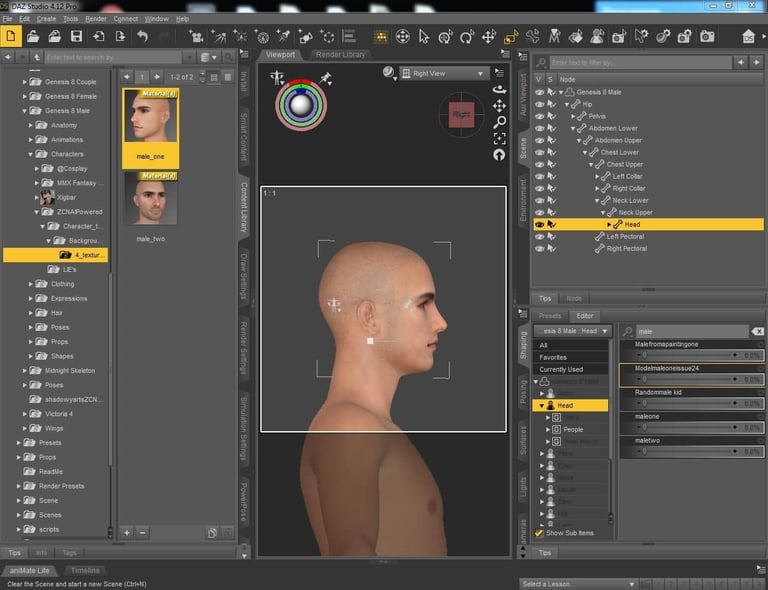Click the viewport Zoom magnifier icon
Screen dimensions: 768x590
[499, 121]
